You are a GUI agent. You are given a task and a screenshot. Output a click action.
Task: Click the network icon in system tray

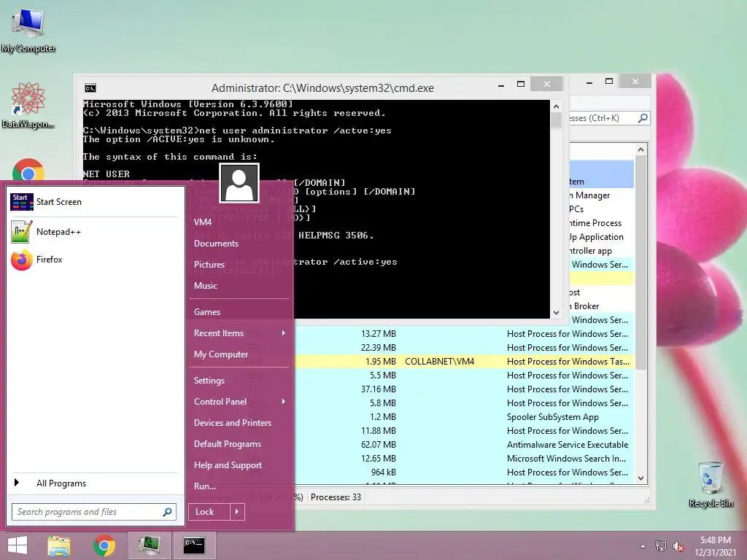click(x=661, y=546)
